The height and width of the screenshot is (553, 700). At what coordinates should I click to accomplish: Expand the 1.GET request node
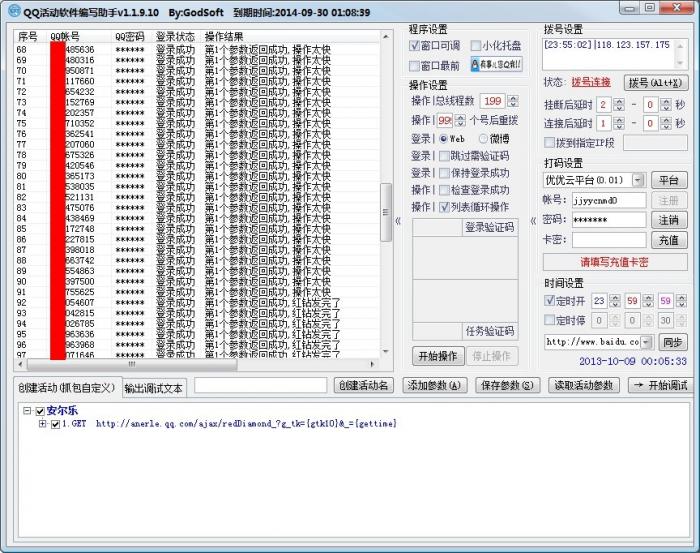(42, 424)
